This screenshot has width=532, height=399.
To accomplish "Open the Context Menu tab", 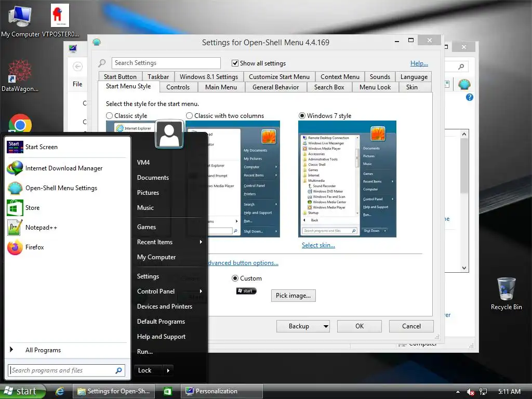I will pos(340,77).
